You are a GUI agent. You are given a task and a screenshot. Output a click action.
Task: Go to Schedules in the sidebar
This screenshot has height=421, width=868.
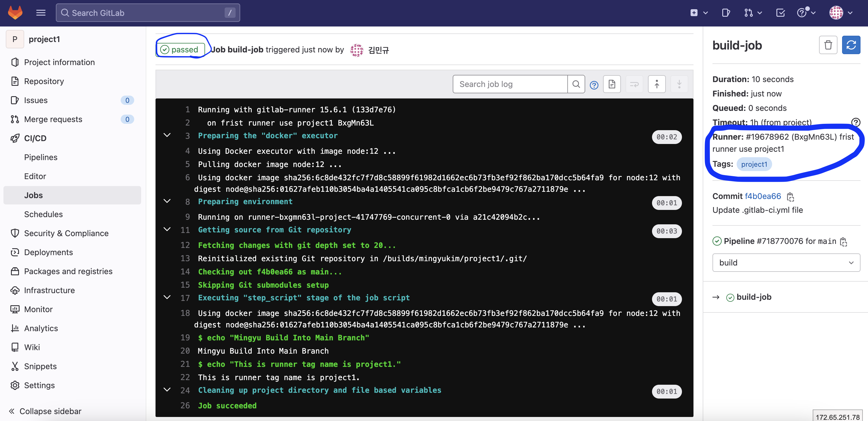coord(43,214)
